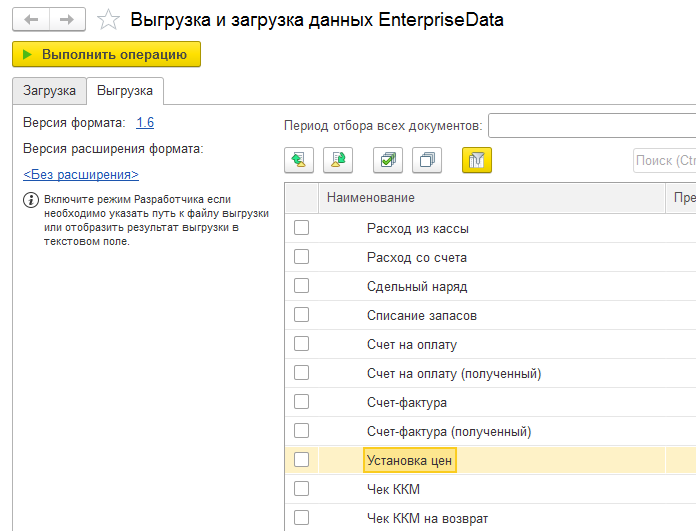Select the Счет-фактура (полученный) checkbox
The height and width of the screenshot is (531, 696).
(x=301, y=431)
